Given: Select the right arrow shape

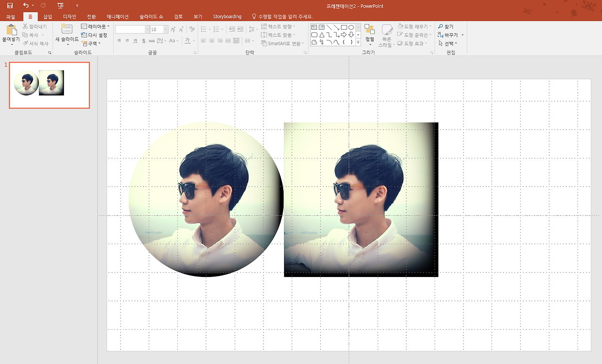Looking at the screenshot, I should coord(344,35).
